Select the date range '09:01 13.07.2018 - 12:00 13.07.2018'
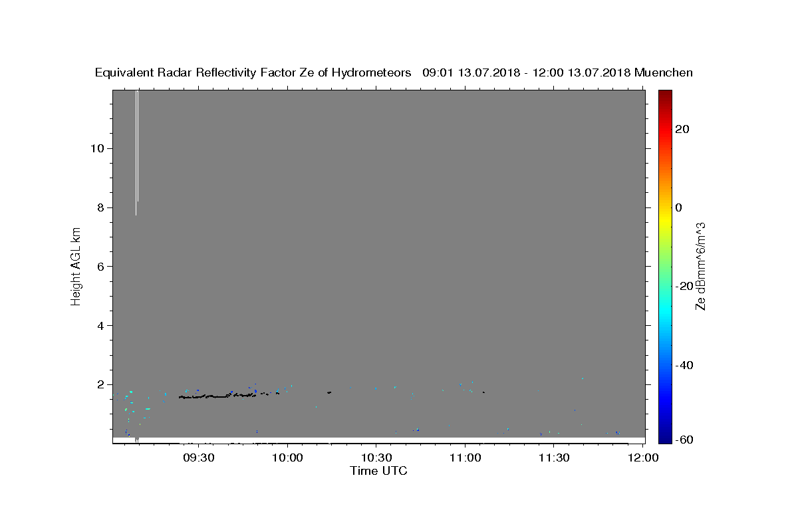798x532 pixels. [x=527, y=73]
